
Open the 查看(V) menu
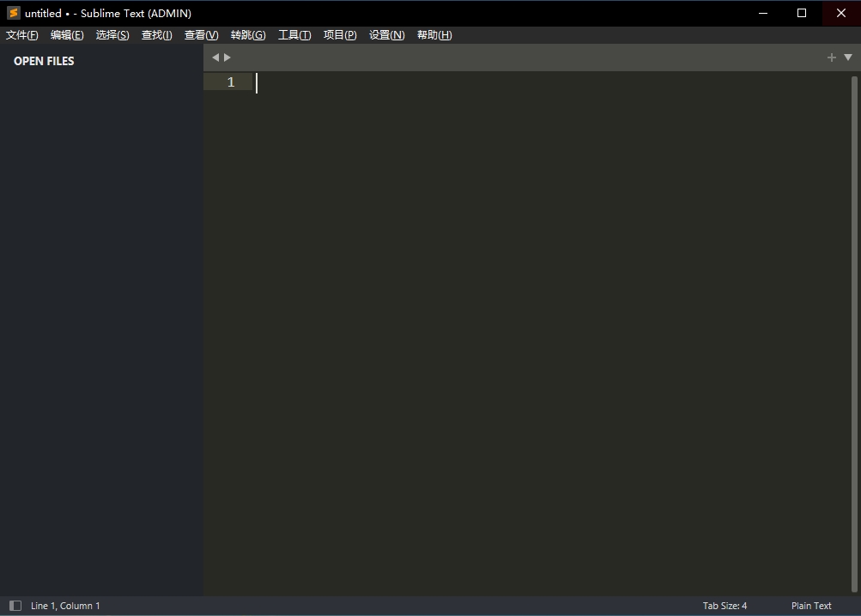tap(202, 35)
